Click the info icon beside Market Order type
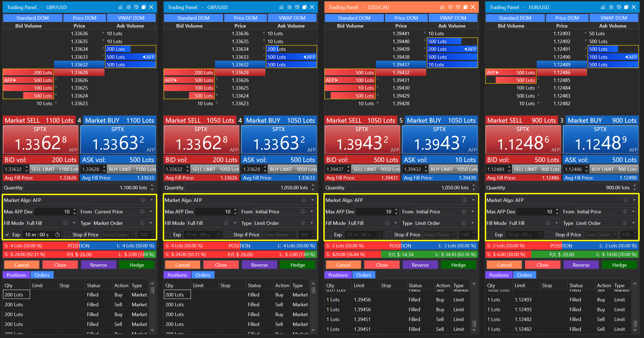The width and height of the screenshot is (644, 338). point(142,223)
